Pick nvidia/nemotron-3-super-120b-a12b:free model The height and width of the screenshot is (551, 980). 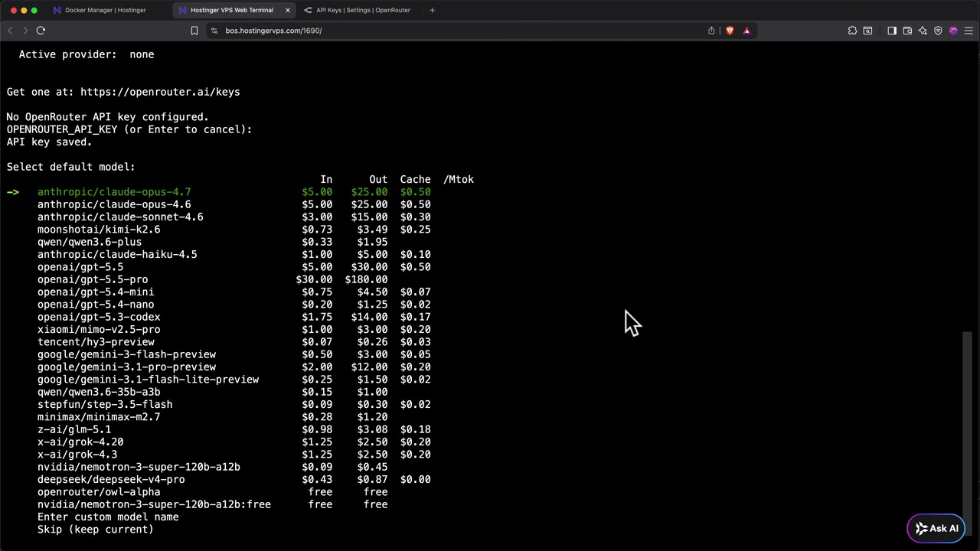[154, 504]
